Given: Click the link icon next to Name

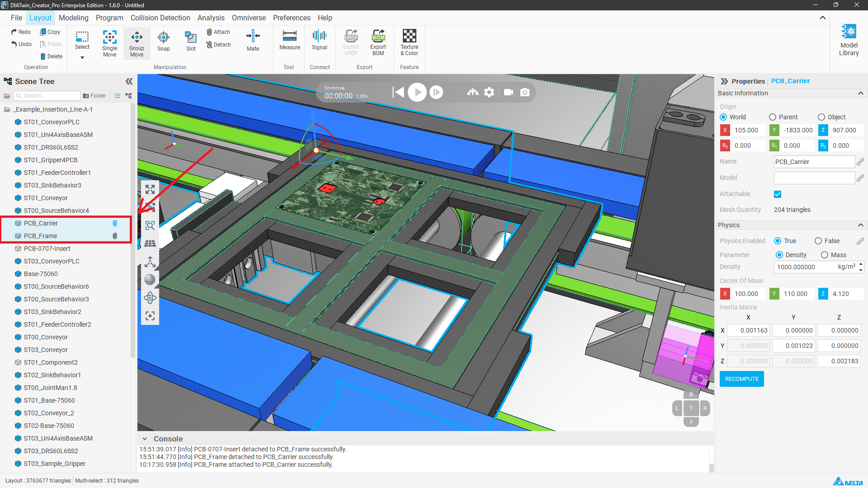Looking at the screenshot, I should 860,162.
